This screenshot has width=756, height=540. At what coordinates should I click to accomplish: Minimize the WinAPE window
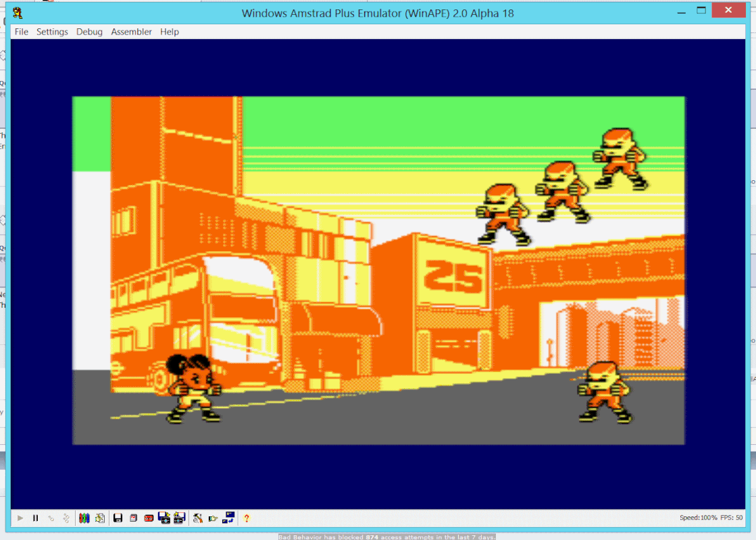(681, 11)
